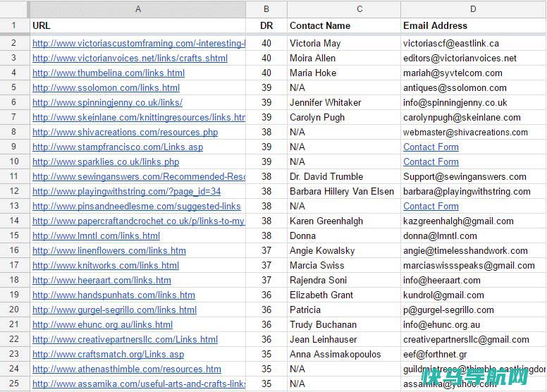Open the ssolomon.com links URL
Screen dimensions: 547x392
[x=106, y=87]
